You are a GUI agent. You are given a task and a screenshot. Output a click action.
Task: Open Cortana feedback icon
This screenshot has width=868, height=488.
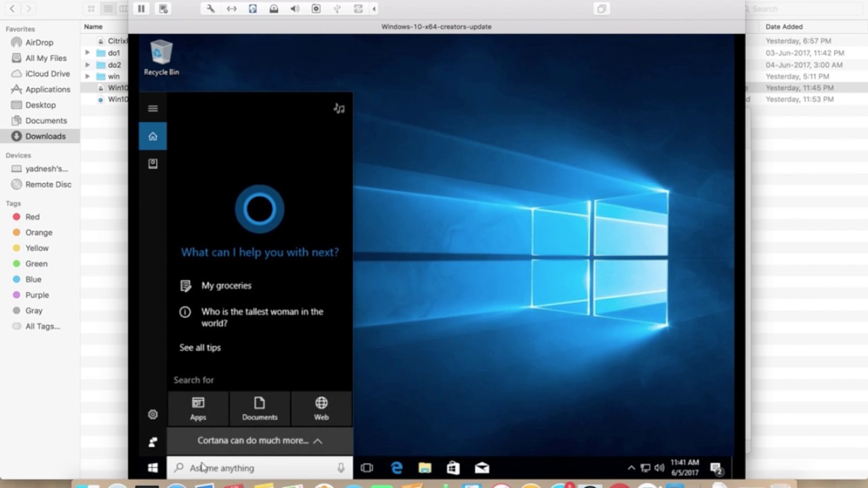pos(153,442)
